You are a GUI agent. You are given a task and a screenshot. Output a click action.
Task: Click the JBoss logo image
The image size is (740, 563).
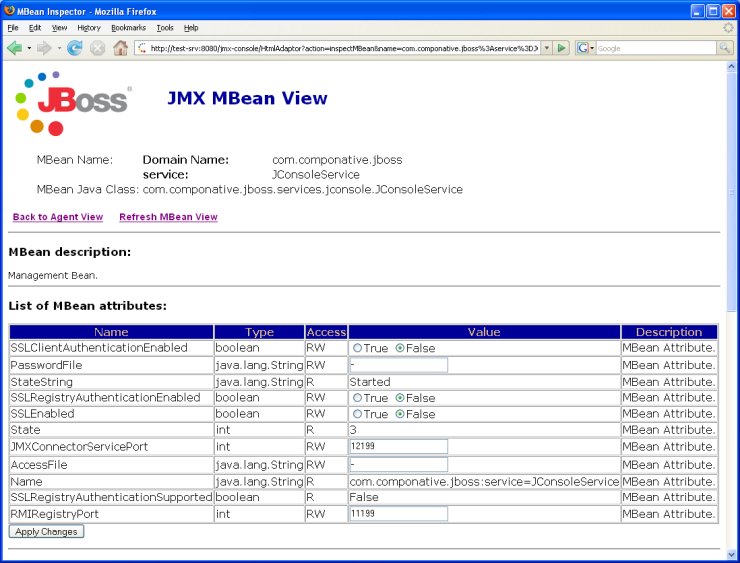73,103
